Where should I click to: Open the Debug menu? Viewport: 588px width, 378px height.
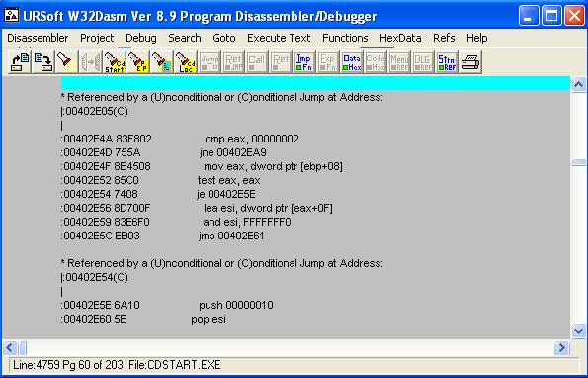(x=141, y=38)
